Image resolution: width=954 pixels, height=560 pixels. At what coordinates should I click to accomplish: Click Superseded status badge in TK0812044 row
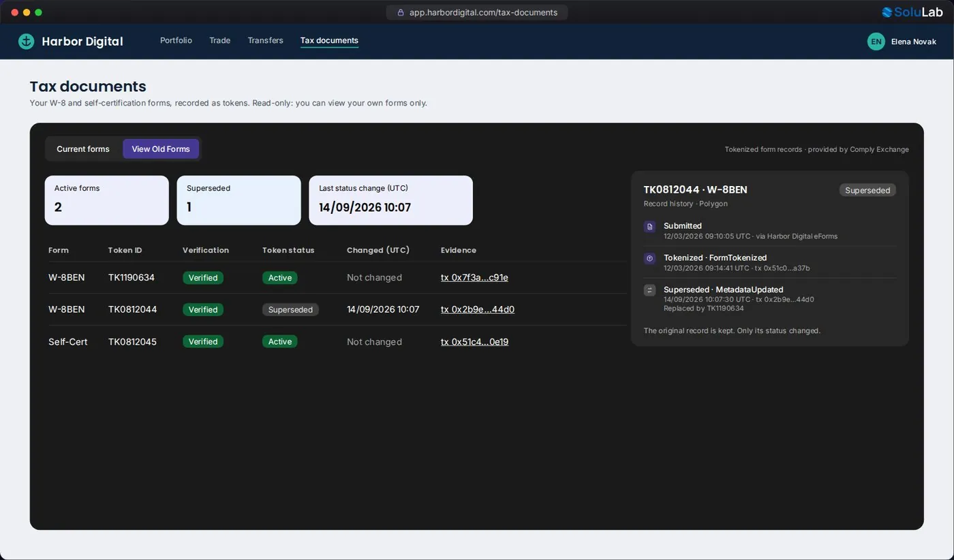pos(290,309)
